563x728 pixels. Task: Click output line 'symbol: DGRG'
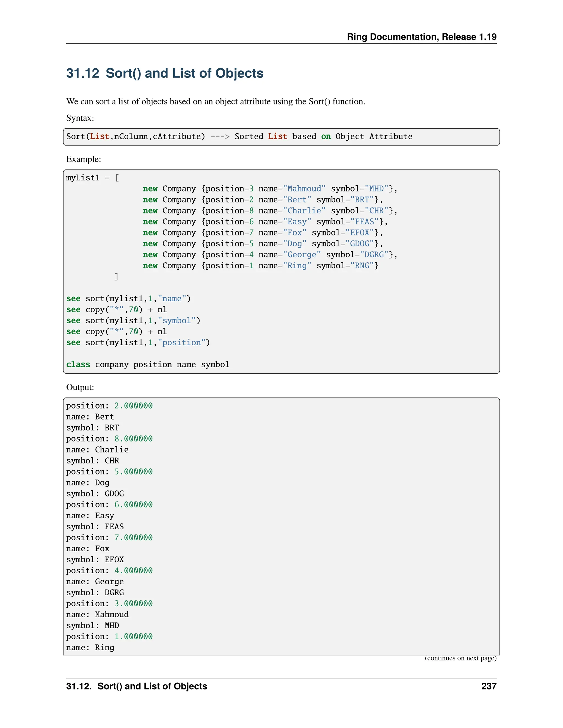(95, 593)
